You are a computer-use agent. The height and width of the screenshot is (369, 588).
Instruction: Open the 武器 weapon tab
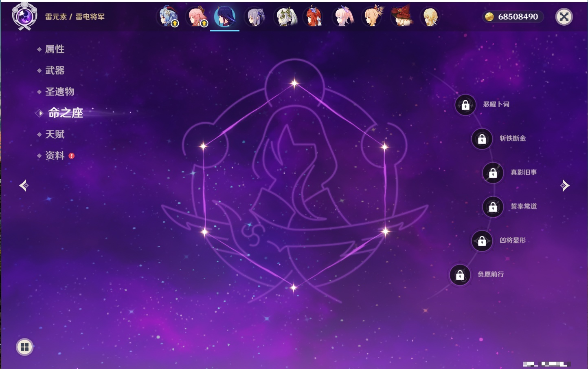[55, 71]
